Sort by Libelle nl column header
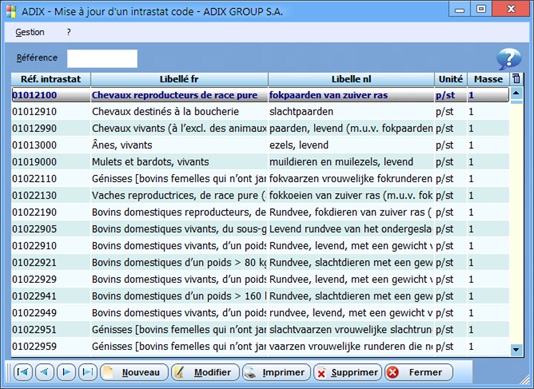534x389 pixels. click(351, 79)
